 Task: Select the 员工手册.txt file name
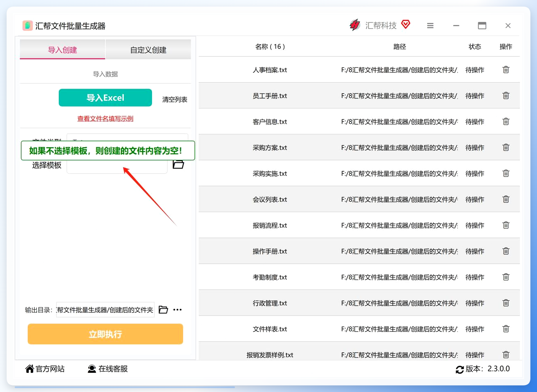point(270,96)
